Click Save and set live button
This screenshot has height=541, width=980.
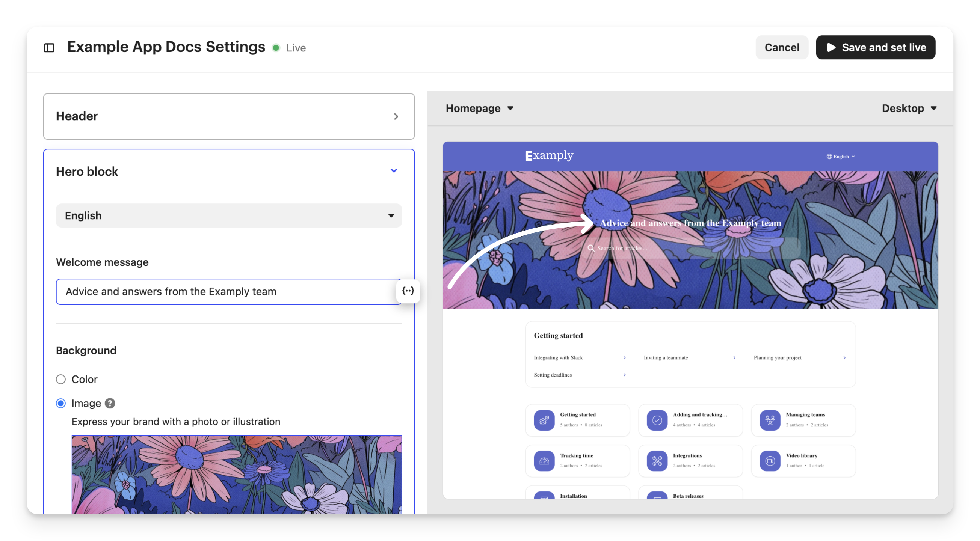(x=875, y=48)
